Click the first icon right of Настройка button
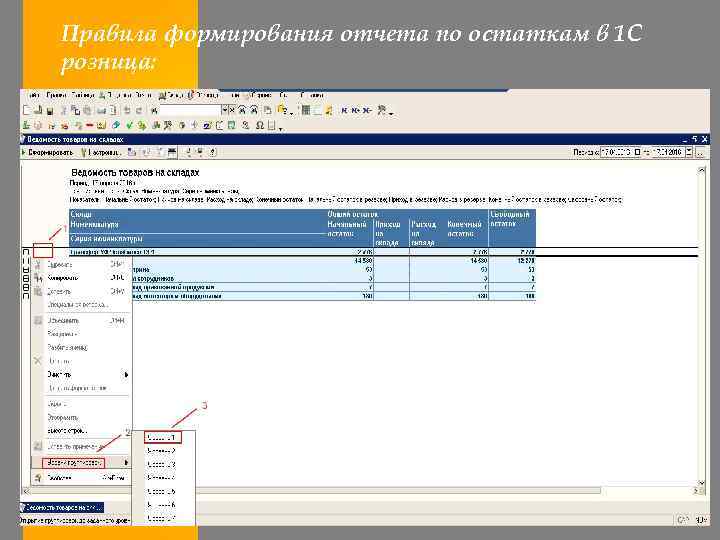Screen dimensions: 720x540 (x=132, y=152)
